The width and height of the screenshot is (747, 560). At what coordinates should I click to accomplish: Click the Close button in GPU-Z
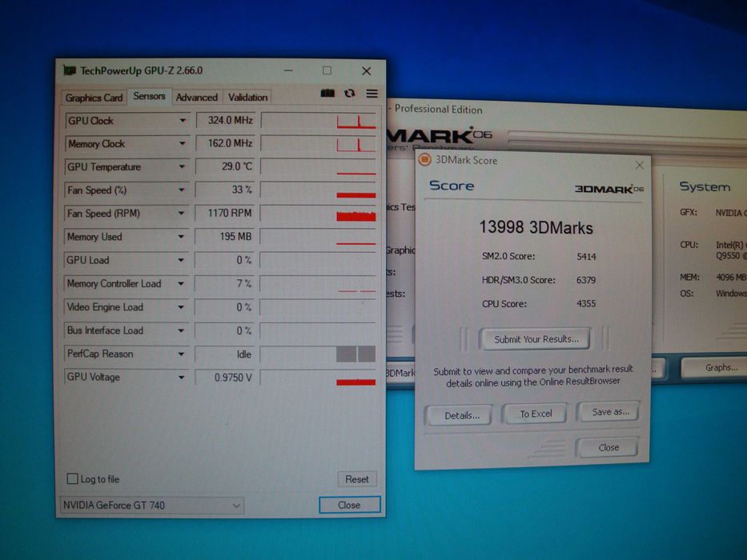[x=349, y=505]
